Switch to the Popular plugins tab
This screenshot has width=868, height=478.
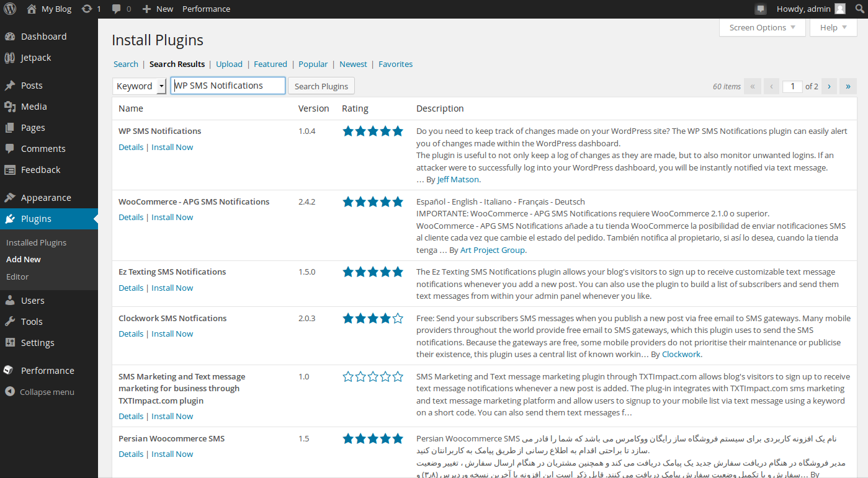coord(313,64)
